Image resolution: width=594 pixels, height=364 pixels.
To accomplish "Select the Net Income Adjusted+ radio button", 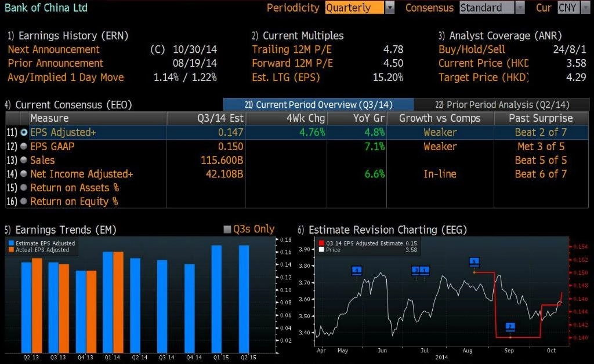I will click(24, 174).
